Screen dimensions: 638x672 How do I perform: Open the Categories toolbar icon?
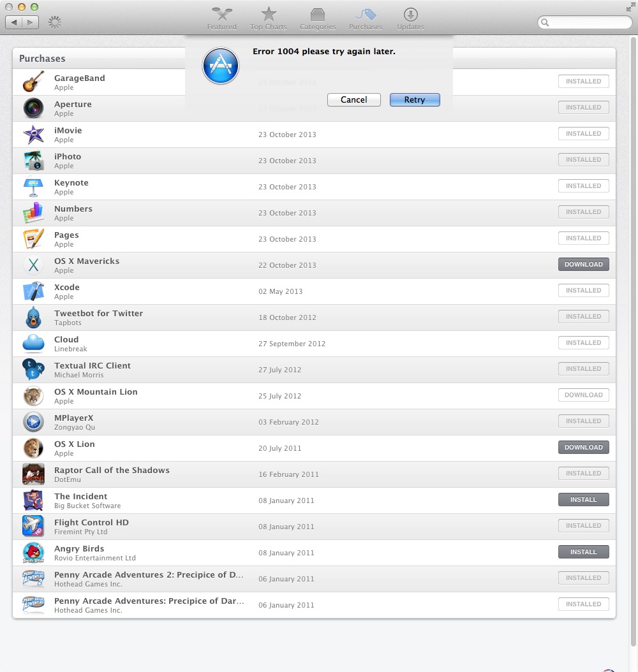[x=318, y=15]
